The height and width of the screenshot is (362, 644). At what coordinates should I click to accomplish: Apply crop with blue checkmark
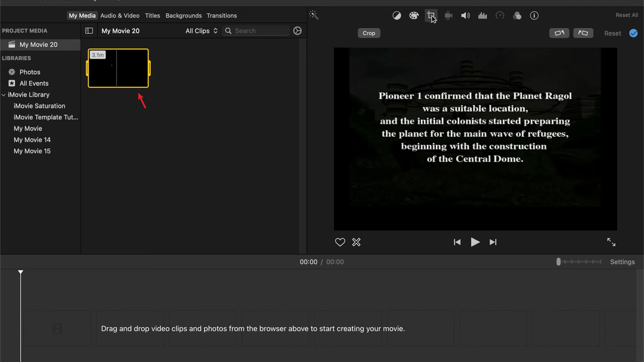[633, 33]
